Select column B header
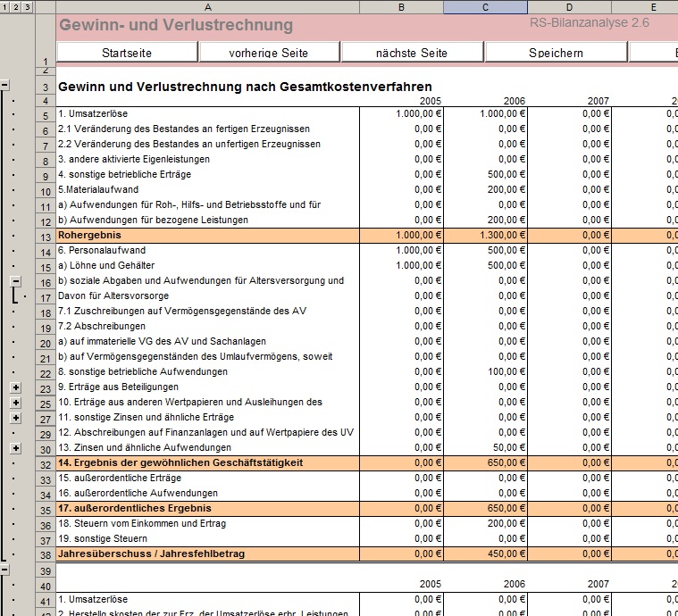This screenshot has width=678, height=616. [401, 7]
